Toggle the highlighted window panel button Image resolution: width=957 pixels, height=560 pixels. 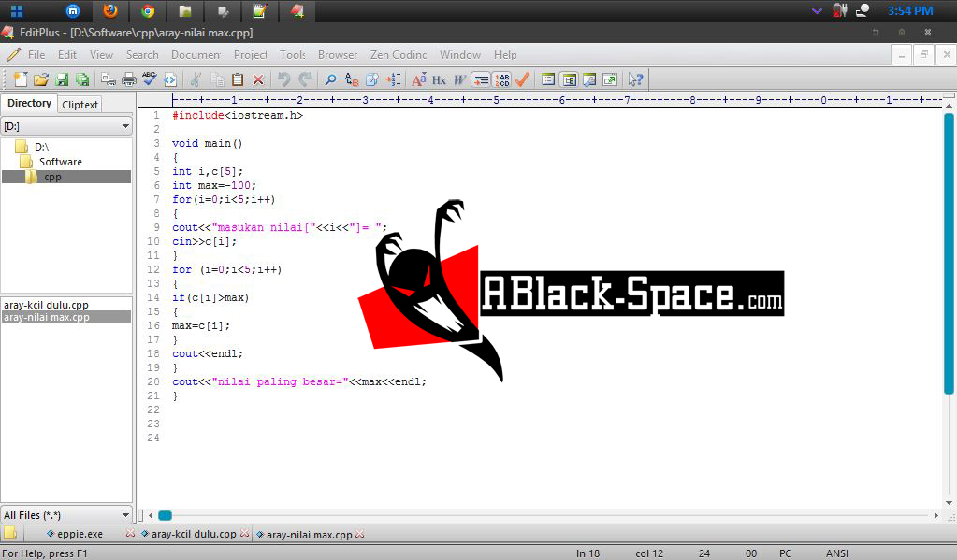point(570,79)
